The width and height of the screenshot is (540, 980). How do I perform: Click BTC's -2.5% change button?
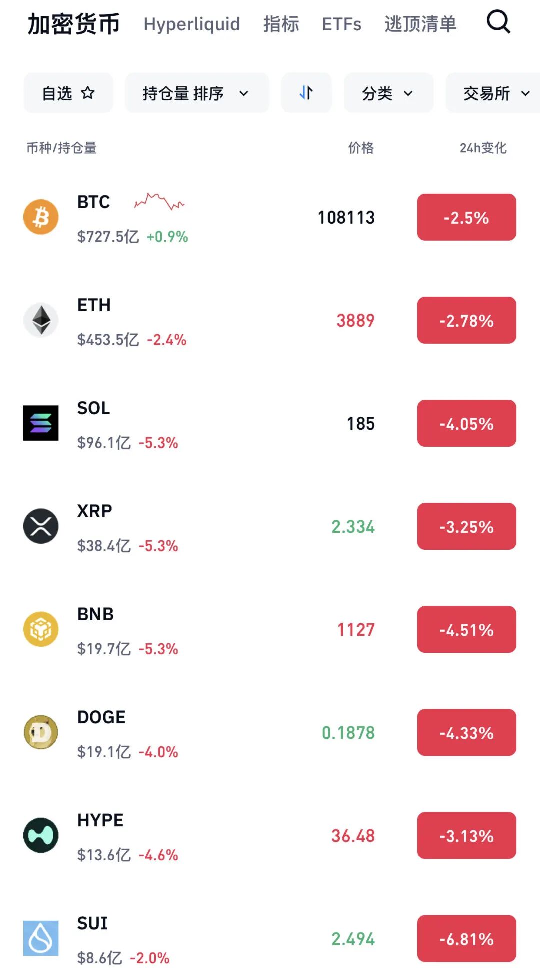466,217
